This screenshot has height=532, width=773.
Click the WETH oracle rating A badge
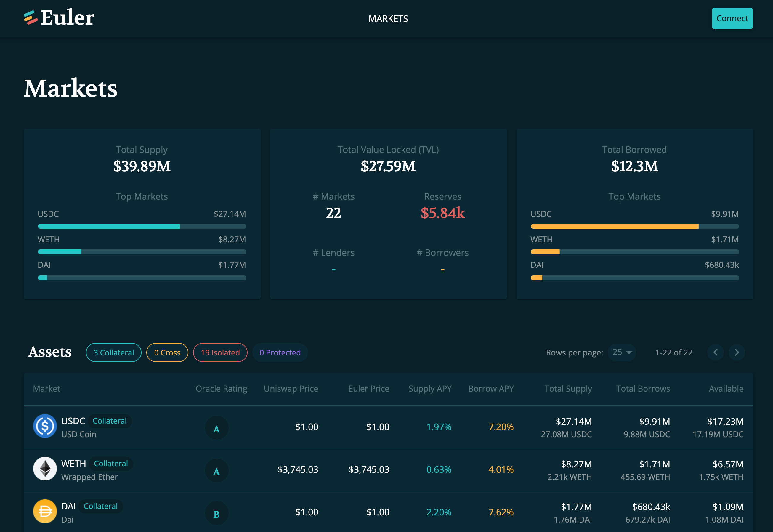pyautogui.click(x=216, y=471)
